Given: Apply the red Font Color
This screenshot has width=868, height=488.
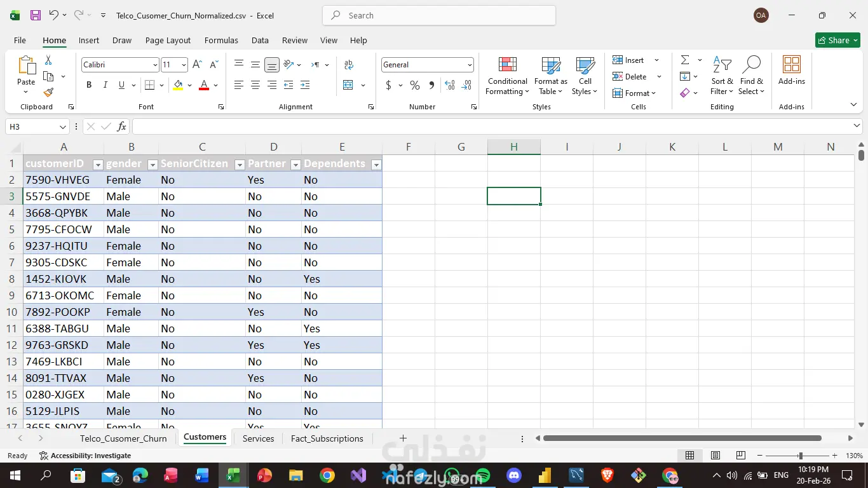Looking at the screenshot, I should (x=204, y=85).
